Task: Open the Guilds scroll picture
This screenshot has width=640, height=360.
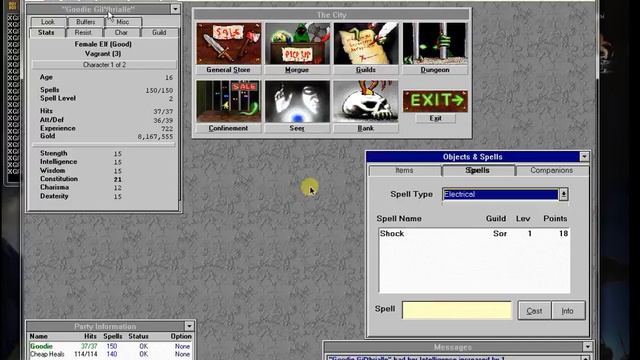Action: click(366, 44)
